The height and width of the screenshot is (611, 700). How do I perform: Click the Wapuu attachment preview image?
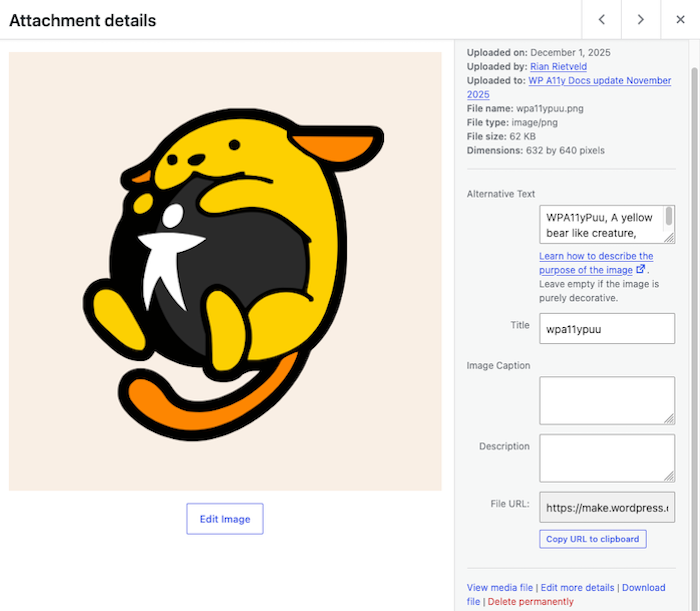225,271
